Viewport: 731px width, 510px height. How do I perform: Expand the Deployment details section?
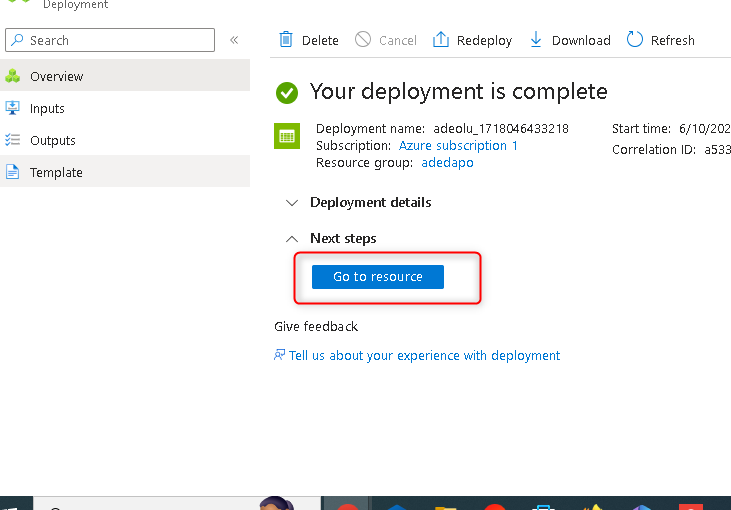292,202
